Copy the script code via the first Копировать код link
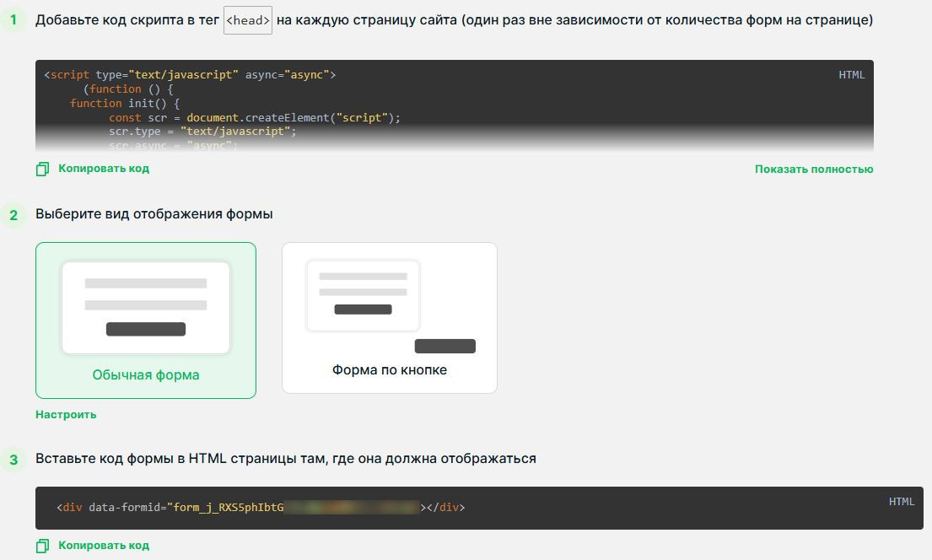This screenshot has width=932, height=560. pos(104,169)
